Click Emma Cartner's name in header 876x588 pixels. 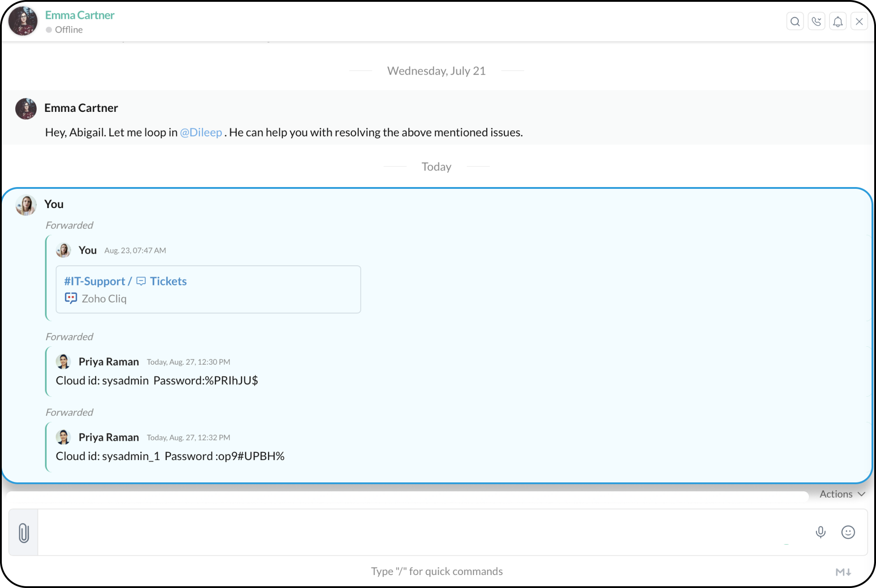tap(80, 15)
